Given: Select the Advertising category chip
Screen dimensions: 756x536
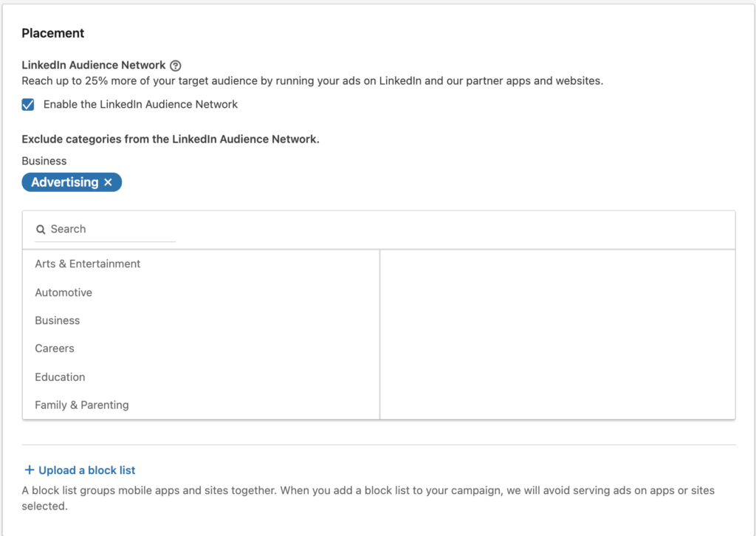Looking at the screenshot, I should (65, 182).
